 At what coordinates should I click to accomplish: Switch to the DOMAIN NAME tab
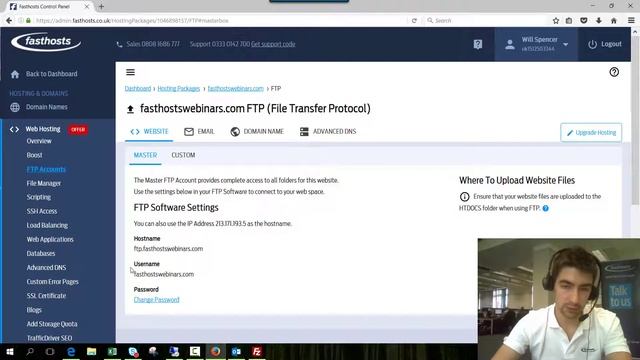(257, 131)
